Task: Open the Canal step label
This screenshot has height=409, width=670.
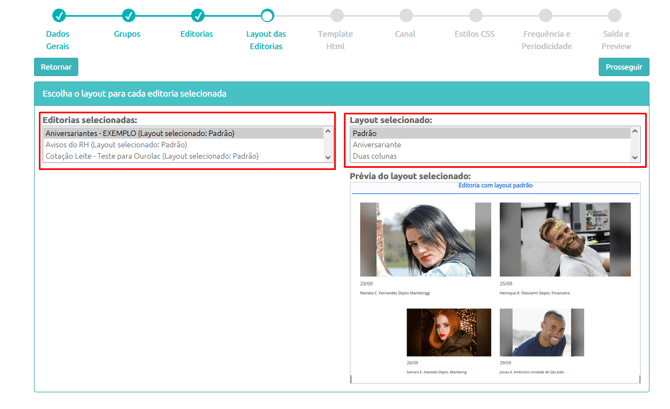Action: tap(405, 34)
